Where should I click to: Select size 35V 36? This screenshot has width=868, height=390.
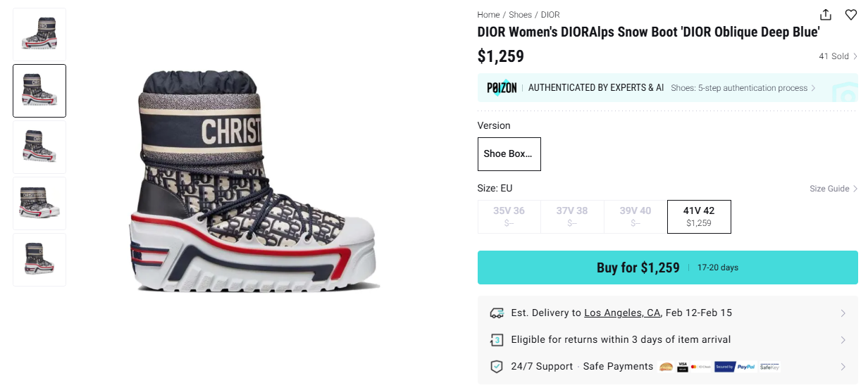(509, 216)
